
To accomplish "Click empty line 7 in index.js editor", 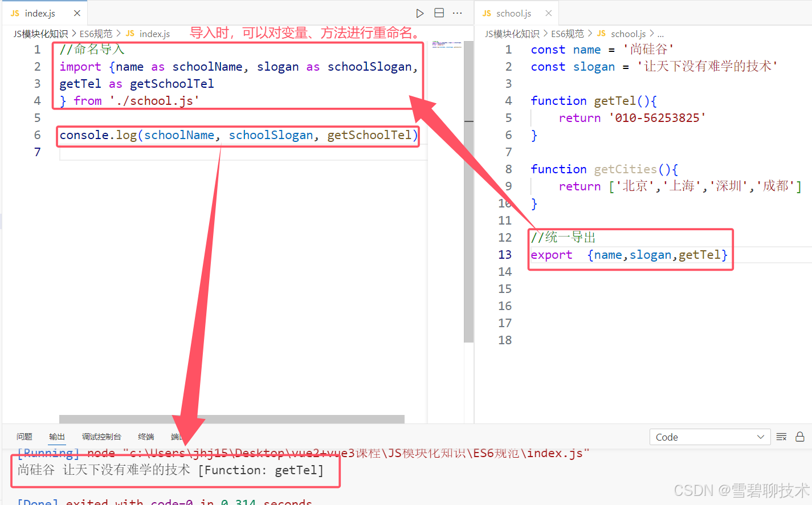I will point(243,152).
